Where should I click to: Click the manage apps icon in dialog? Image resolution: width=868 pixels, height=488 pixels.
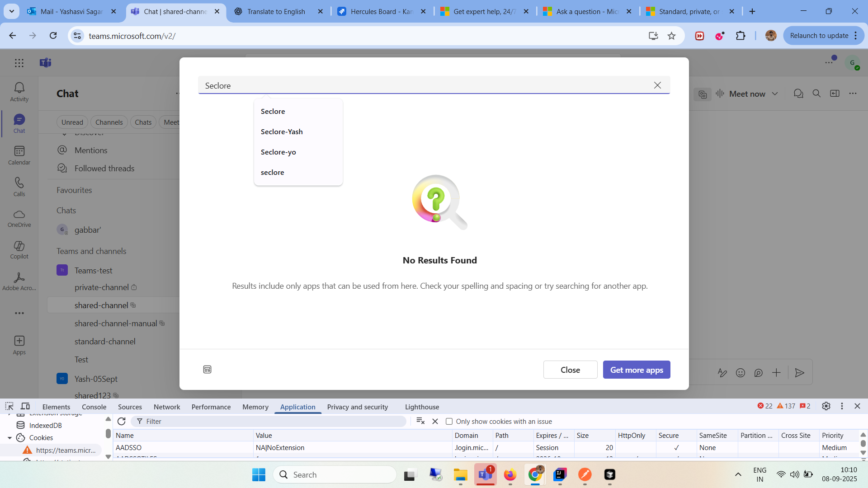click(x=207, y=370)
